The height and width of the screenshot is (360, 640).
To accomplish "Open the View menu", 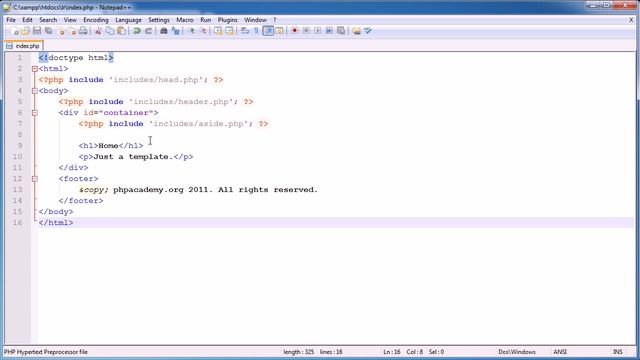I will 70,20.
